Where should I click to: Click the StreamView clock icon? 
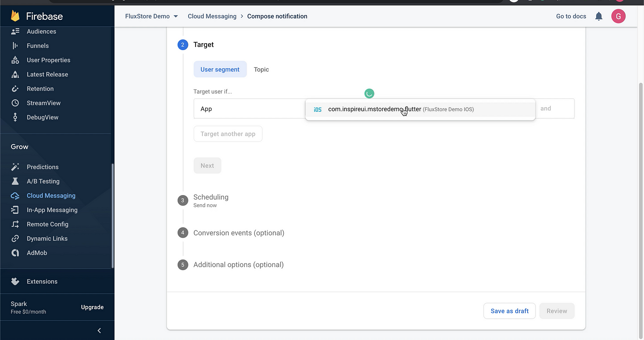pyautogui.click(x=15, y=103)
